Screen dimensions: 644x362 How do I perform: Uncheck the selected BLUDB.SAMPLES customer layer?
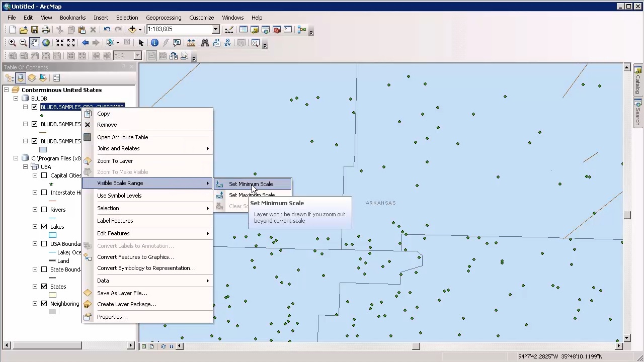coord(34,107)
